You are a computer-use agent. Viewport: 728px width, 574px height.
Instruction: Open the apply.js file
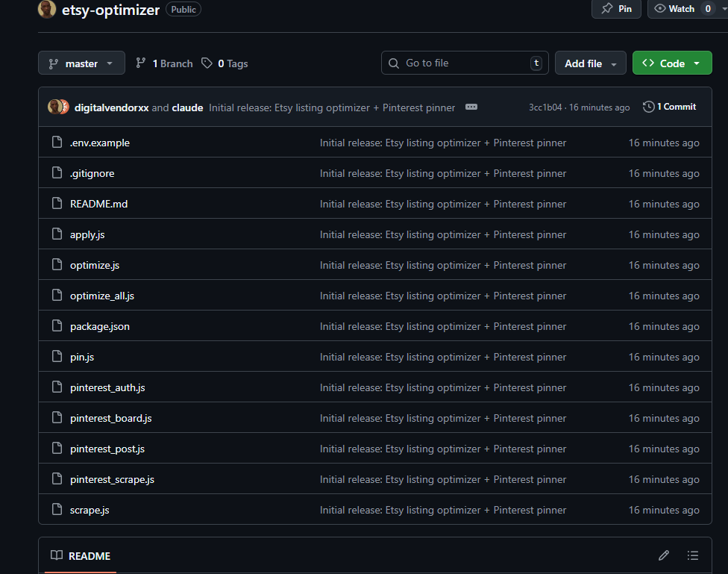87,234
